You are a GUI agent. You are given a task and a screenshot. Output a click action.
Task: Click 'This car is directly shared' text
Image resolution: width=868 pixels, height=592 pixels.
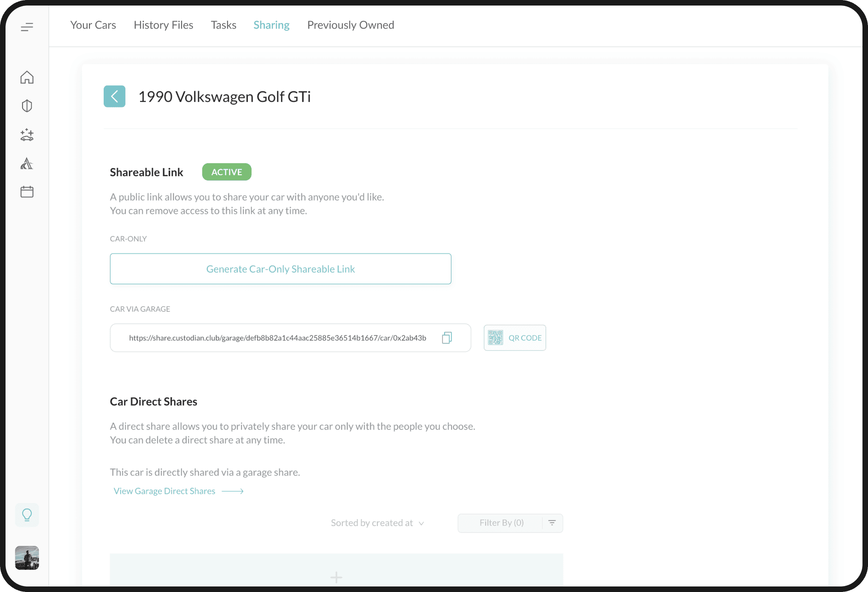pyautogui.click(x=205, y=472)
